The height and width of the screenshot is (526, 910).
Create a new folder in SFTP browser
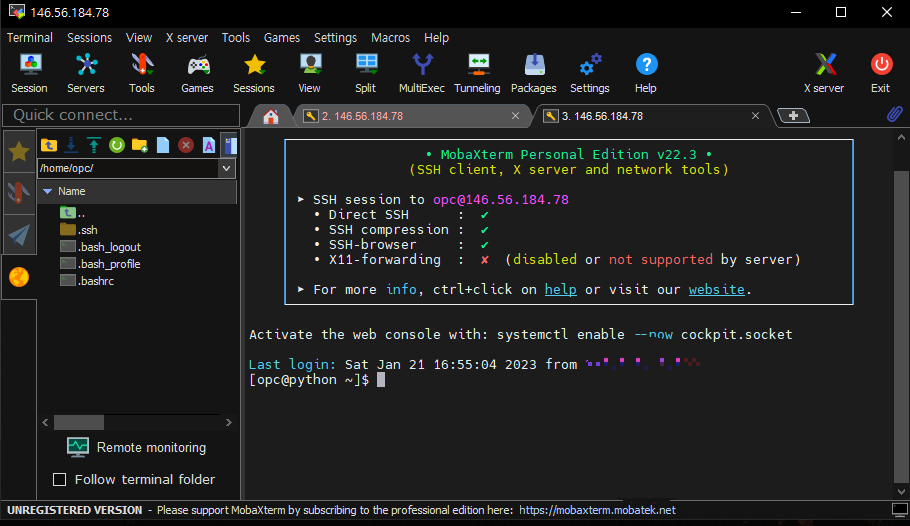tap(140, 145)
